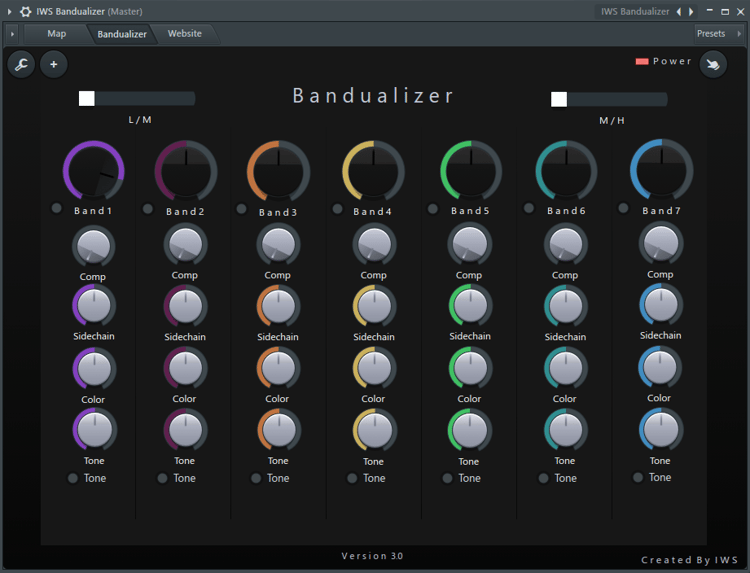Toggle the Band 4 enable dot

click(337, 209)
